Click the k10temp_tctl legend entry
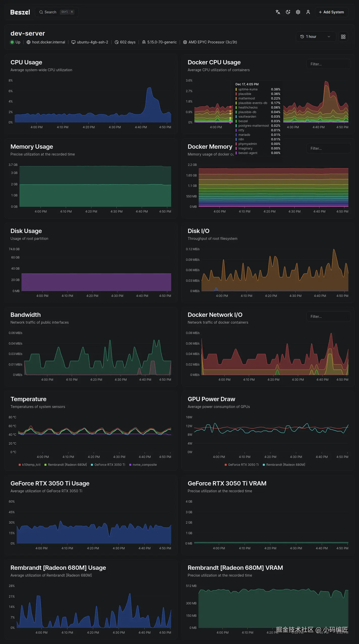Image resolution: width=359 pixels, height=644 pixels. (x=30, y=465)
